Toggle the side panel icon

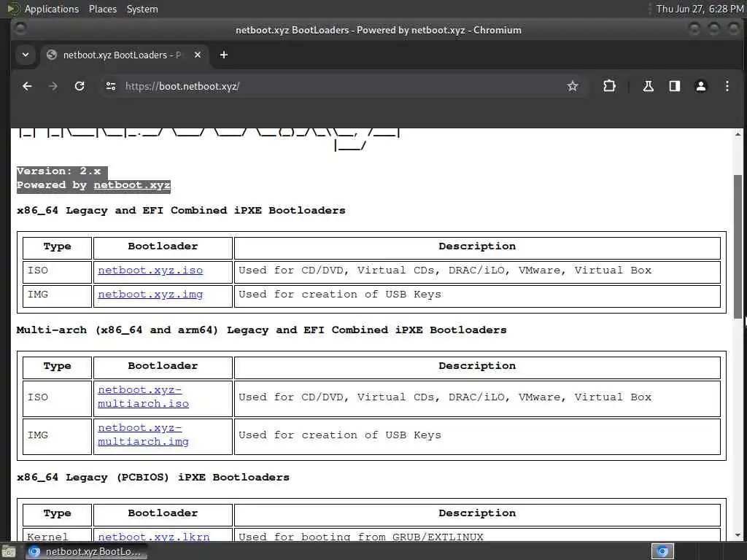(x=675, y=86)
